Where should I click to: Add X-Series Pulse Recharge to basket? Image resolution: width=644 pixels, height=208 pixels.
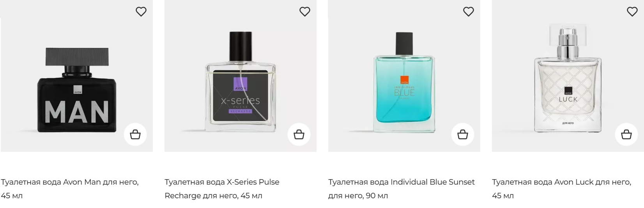299,134
